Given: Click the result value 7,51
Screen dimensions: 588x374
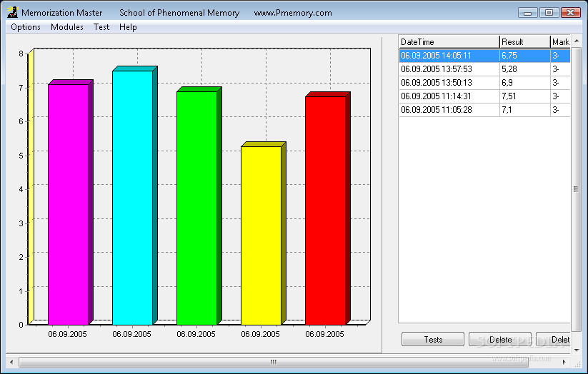Looking at the screenshot, I should click(x=509, y=96).
